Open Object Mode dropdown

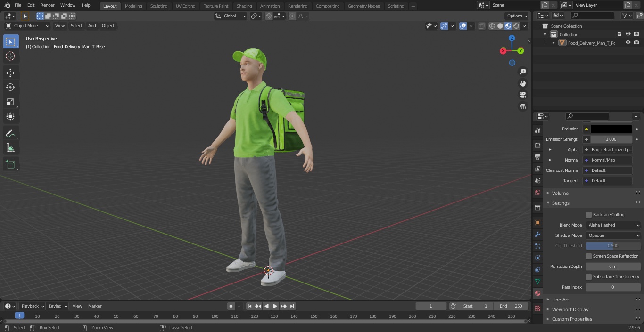(27, 26)
